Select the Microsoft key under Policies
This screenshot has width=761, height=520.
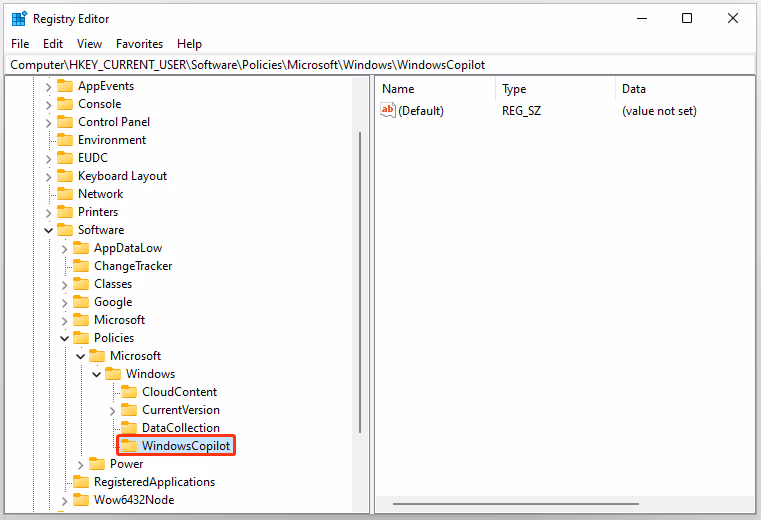click(135, 356)
